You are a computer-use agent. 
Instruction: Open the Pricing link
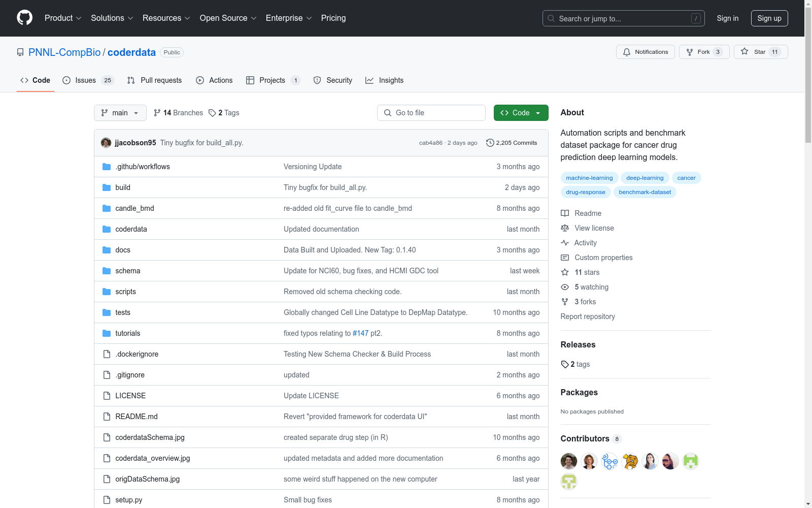(x=333, y=18)
